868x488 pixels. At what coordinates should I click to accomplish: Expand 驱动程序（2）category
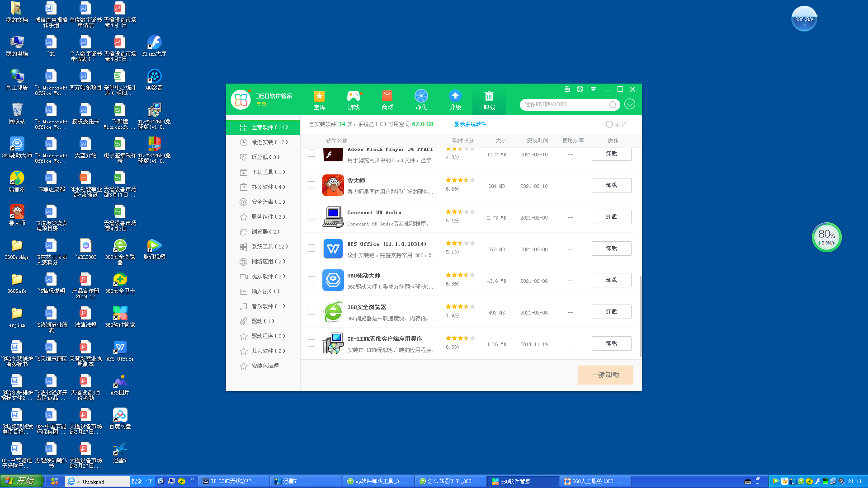pyautogui.click(x=268, y=336)
